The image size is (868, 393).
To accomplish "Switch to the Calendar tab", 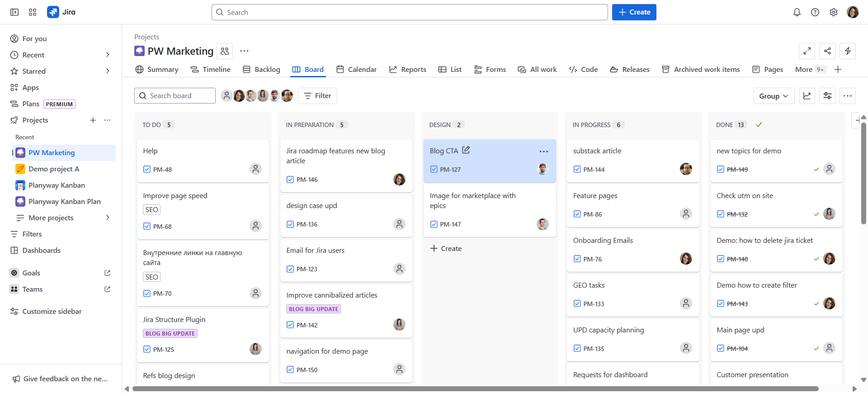I will (356, 69).
